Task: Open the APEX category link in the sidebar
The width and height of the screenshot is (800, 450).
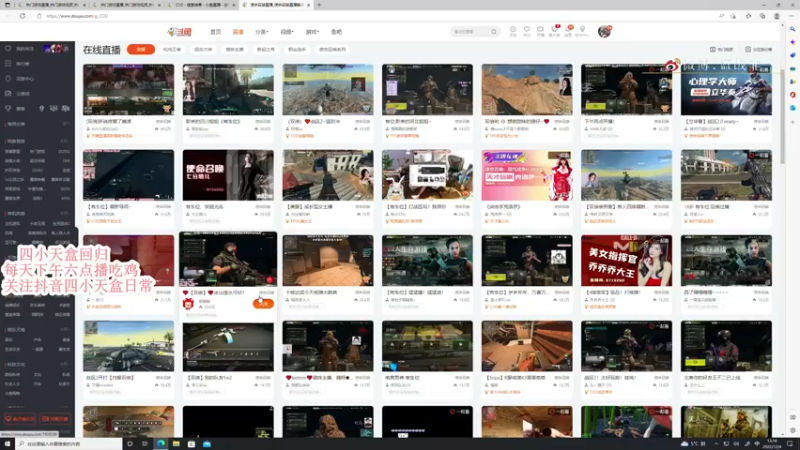Action: pyautogui.click(x=65, y=198)
